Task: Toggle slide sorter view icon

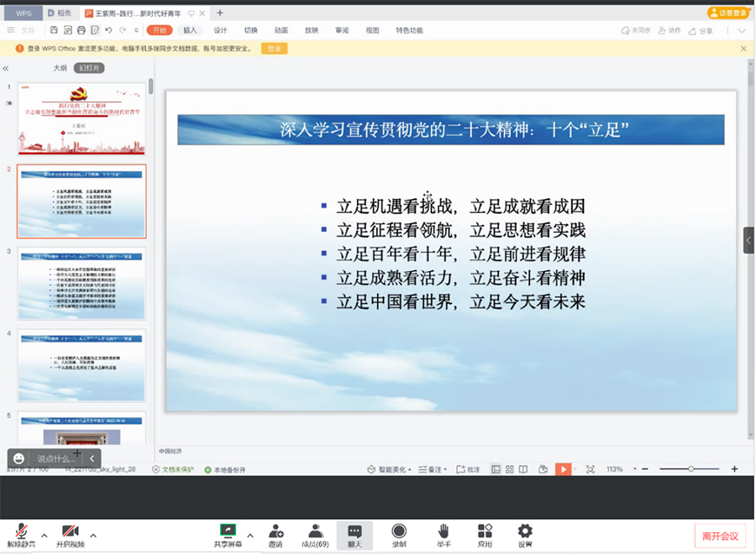Action: (509, 469)
